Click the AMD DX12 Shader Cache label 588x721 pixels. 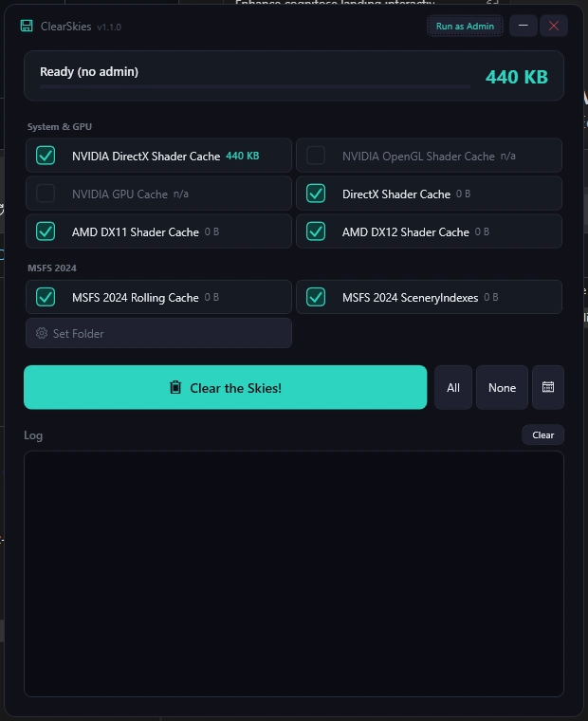(406, 232)
